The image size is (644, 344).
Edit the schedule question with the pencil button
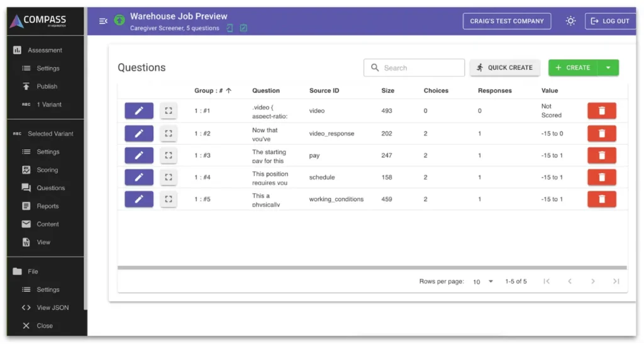click(139, 177)
